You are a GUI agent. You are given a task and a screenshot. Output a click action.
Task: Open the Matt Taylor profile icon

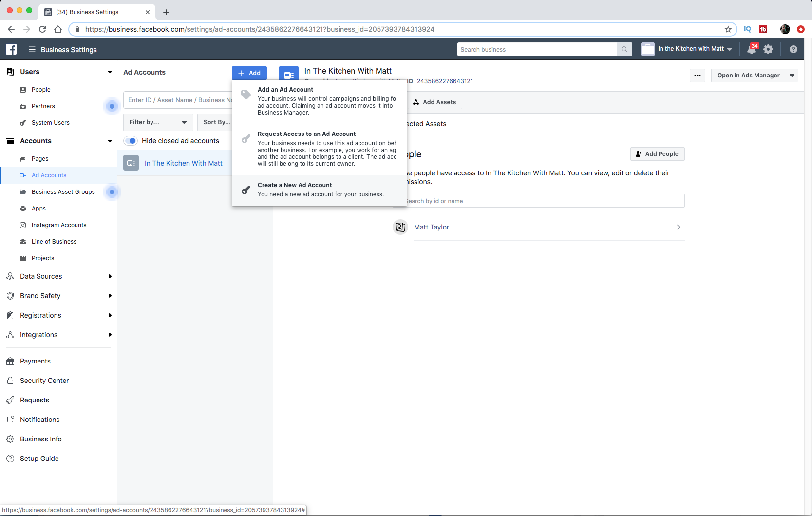click(400, 227)
